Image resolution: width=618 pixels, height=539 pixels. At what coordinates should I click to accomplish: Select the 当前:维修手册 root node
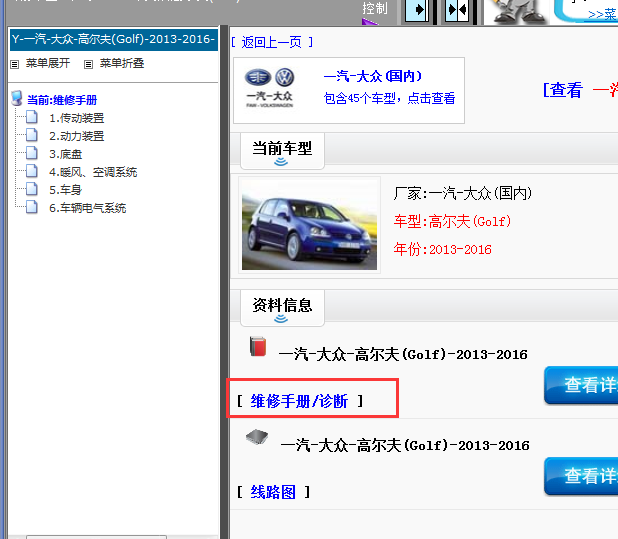click(x=62, y=100)
